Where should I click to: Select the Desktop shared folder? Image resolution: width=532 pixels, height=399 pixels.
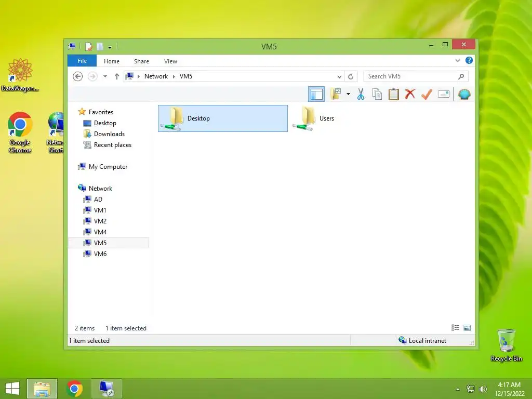[x=223, y=118]
